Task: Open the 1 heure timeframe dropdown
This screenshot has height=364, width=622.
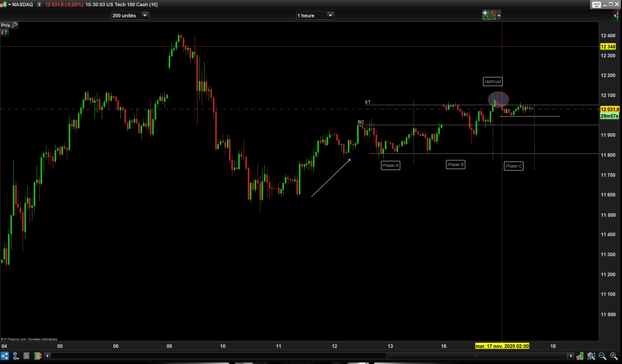Action: 330,15
